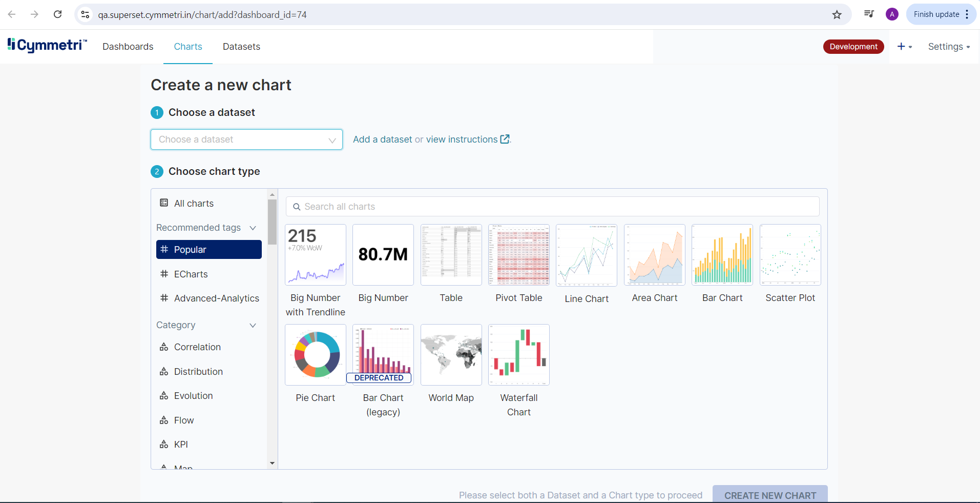Switch to the Datasets tab
This screenshot has width=980, height=503.
pyautogui.click(x=241, y=47)
